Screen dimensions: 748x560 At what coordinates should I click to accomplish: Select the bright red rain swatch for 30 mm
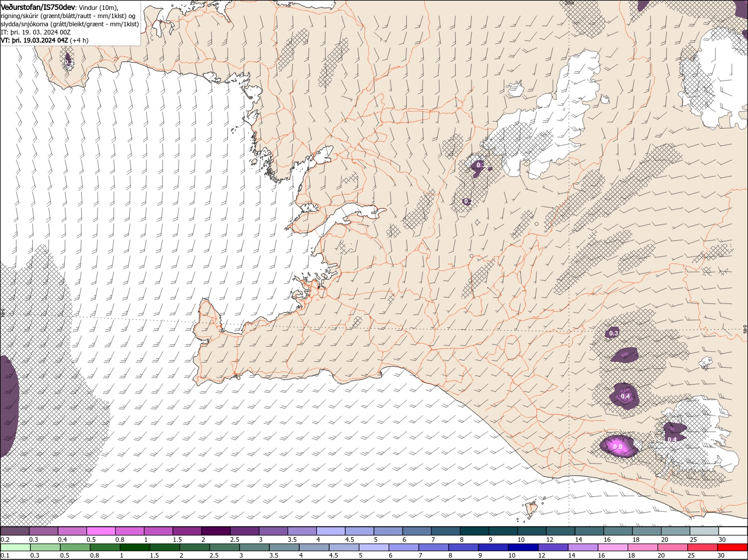tap(733, 547)
